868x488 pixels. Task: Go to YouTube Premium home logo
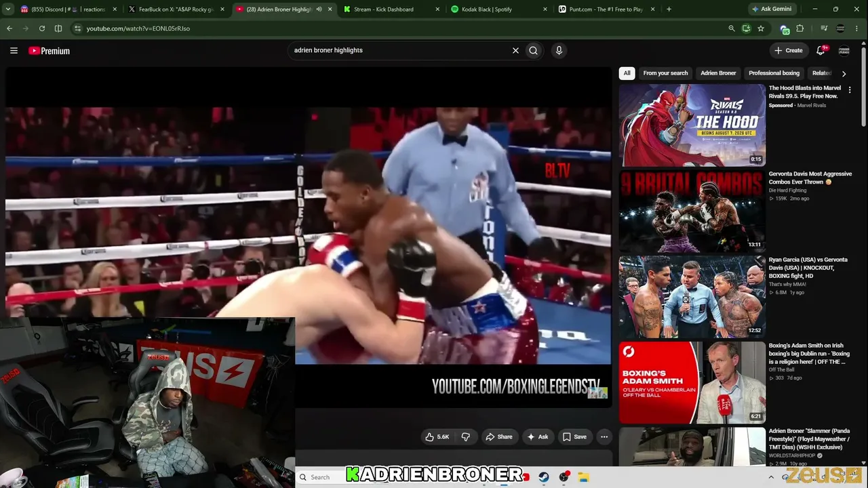point(49,51)
